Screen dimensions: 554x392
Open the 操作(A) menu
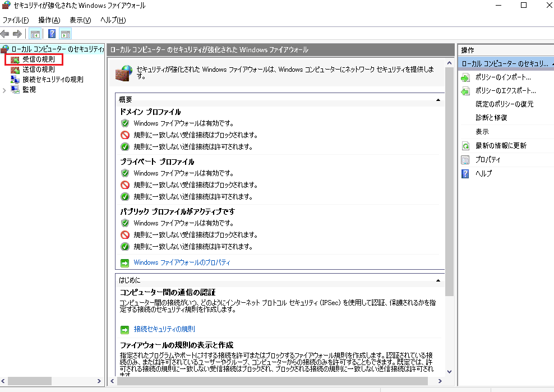(x=49, y=20)
